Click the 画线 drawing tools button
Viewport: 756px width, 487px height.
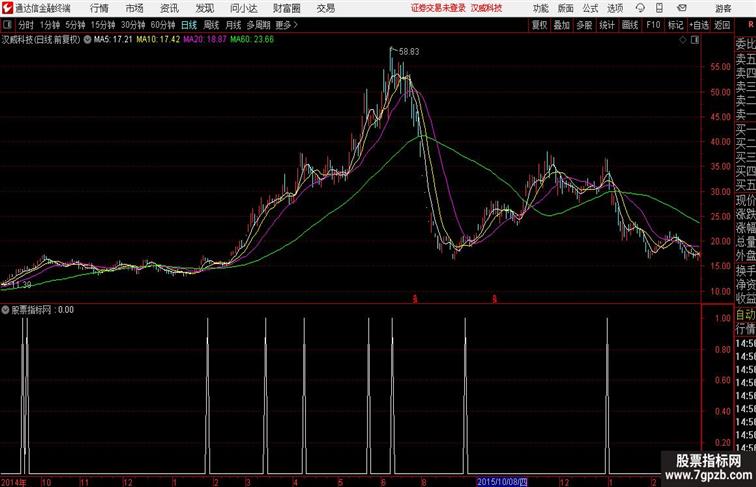click(630, 25)
